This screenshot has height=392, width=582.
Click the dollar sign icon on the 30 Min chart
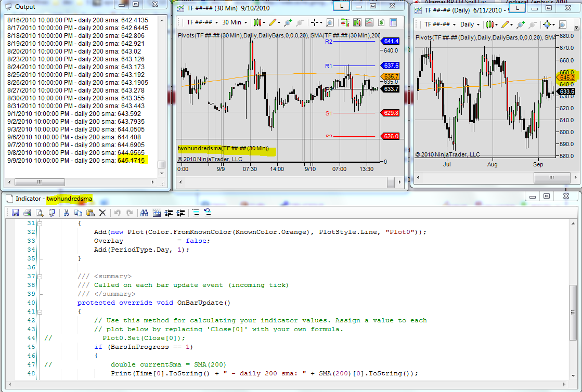381,22
